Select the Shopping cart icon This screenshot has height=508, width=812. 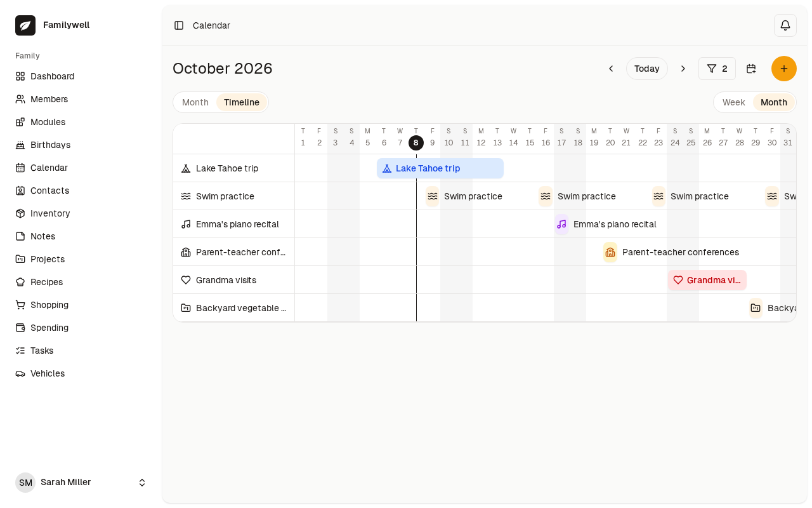(x=20, y=305)
